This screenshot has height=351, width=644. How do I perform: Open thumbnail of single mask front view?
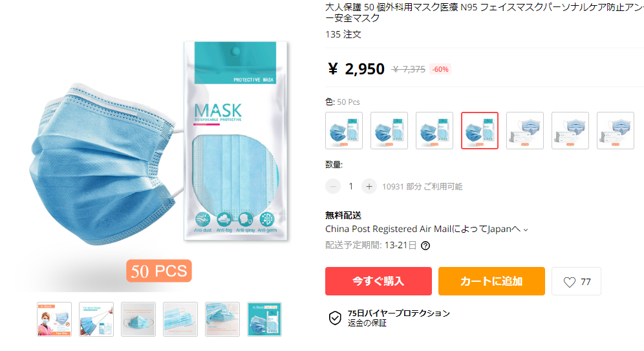(138, 319)
